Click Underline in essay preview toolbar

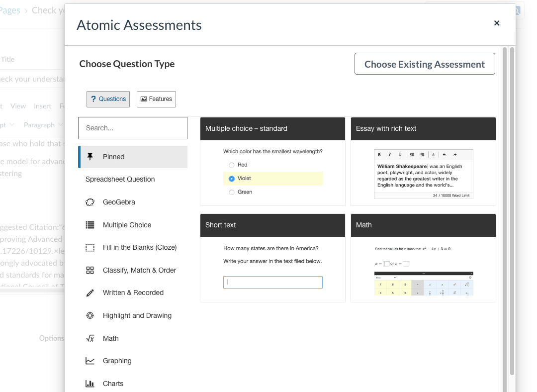(x=400, y=155)
